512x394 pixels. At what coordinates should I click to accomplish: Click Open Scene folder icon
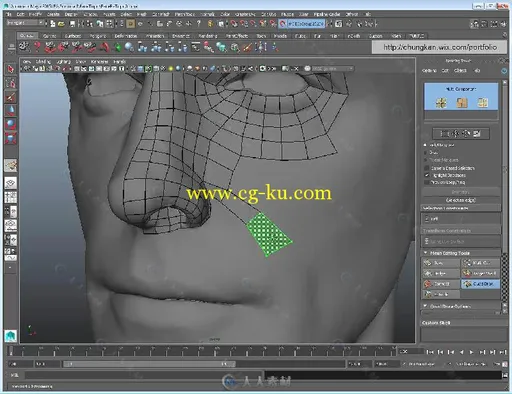61,24
